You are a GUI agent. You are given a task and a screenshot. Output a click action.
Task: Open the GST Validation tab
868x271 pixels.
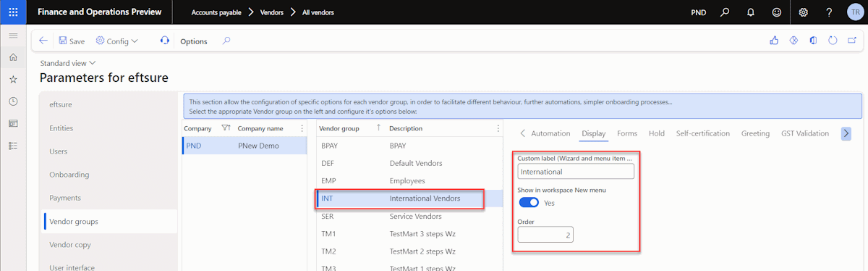coord(804,133)
